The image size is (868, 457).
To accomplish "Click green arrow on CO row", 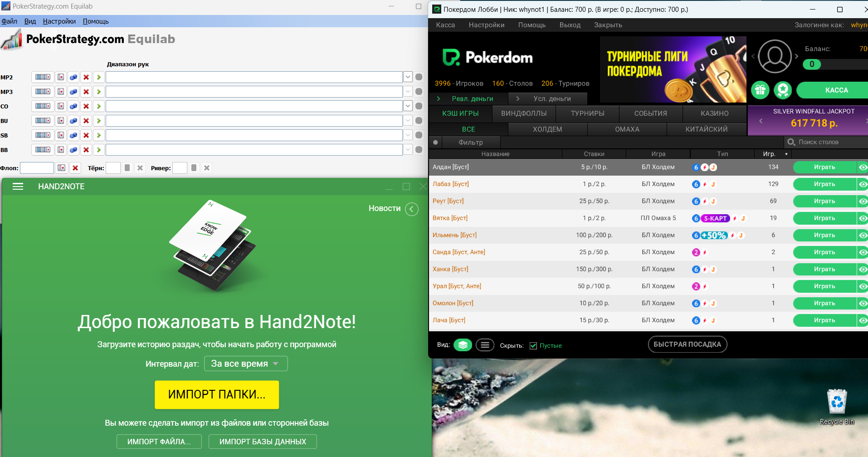I will click(99, 106).
